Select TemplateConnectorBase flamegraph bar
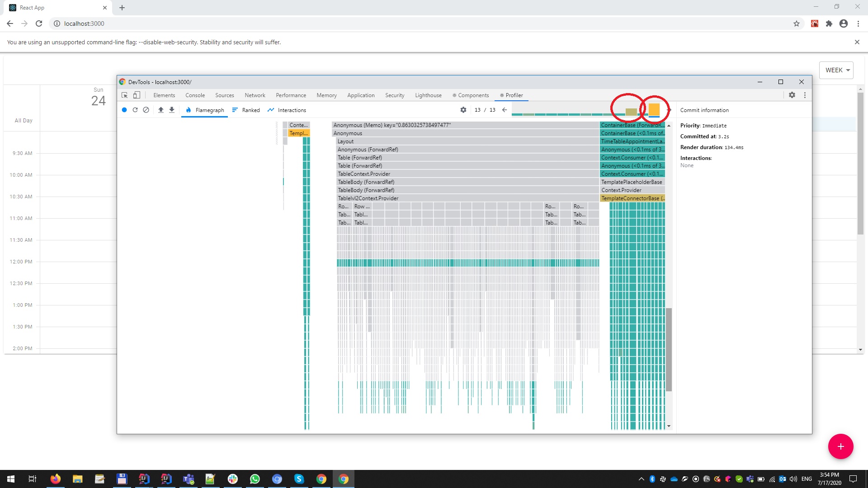The image size is (868, 488). tap(632, 198)
